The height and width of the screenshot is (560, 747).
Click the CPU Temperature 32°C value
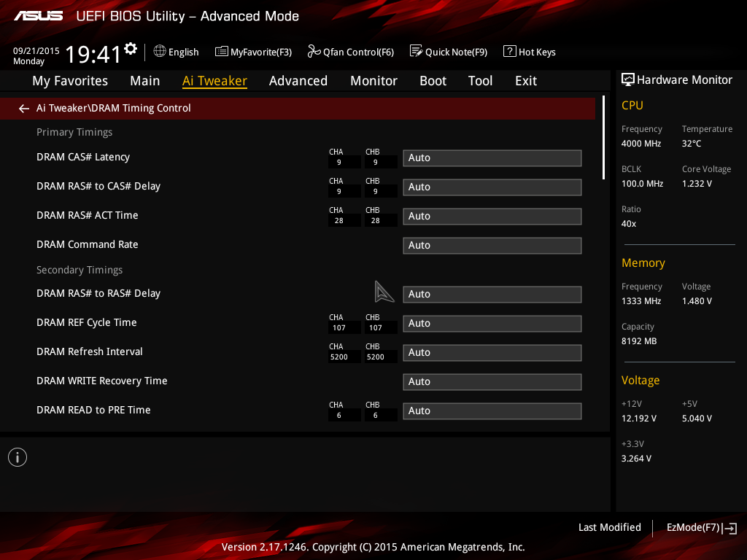[692, 144]
